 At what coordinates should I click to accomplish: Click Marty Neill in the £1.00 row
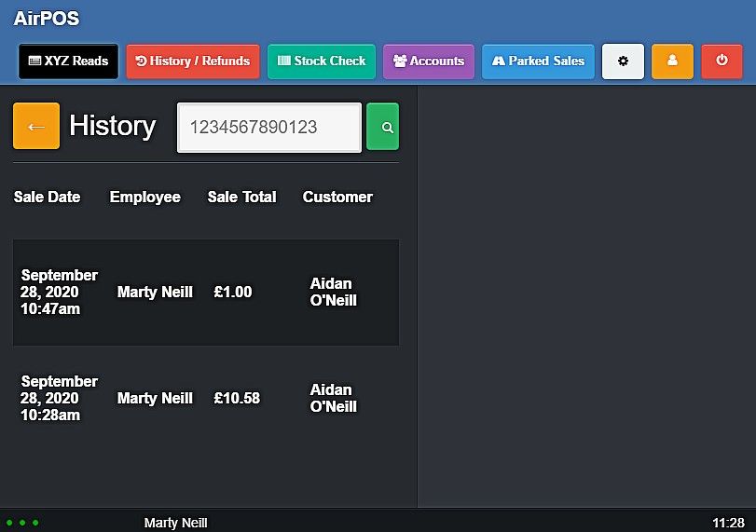(x=155, y=292)
